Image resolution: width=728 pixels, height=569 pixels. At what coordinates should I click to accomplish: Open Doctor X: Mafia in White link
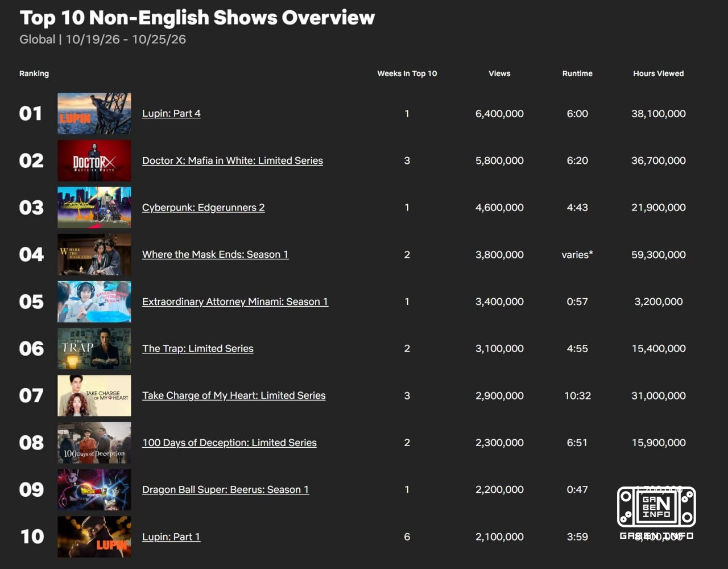point(233,160)
